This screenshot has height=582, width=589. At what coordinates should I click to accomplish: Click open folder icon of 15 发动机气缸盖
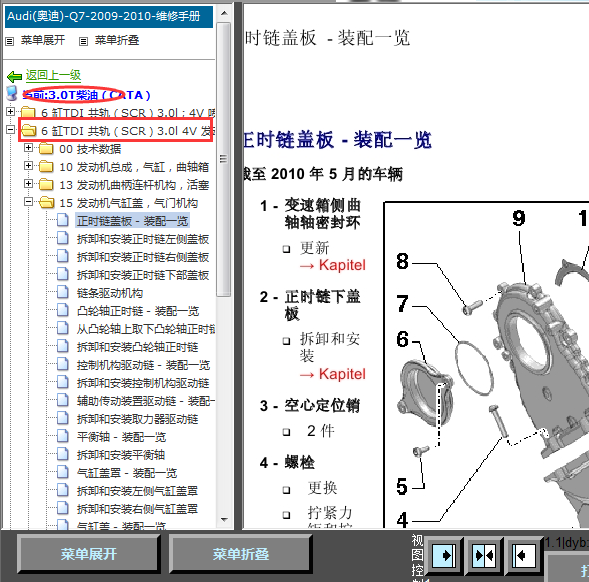47,203
